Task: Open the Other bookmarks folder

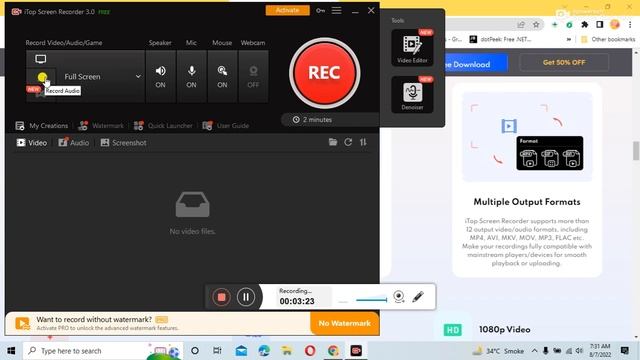Action: [608, 39]
